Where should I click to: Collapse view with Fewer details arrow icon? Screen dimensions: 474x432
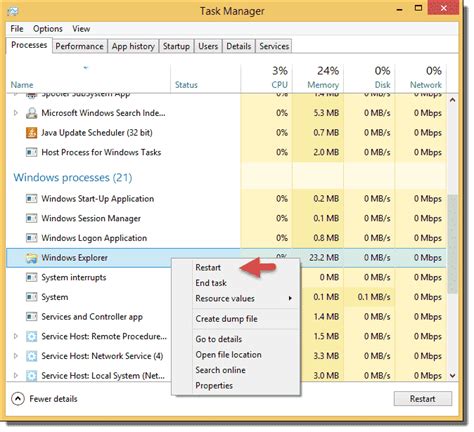coord(18,399)
